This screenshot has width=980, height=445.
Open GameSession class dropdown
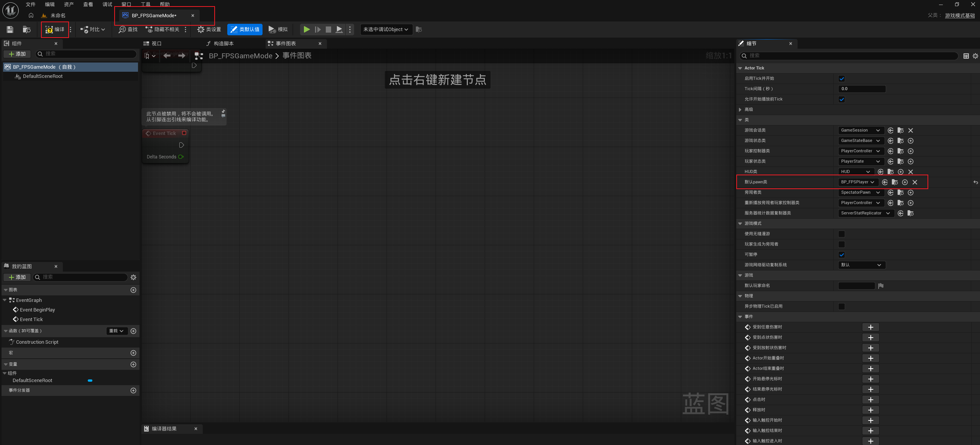(x=861, y=130)
